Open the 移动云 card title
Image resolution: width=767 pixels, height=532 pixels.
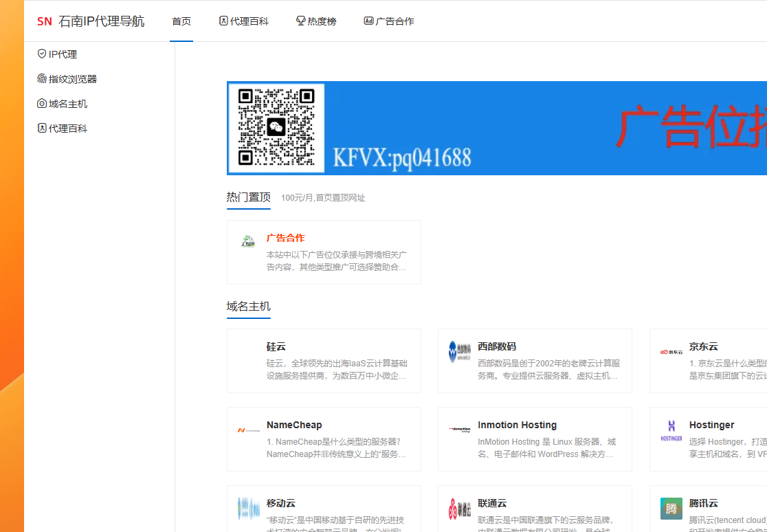coord(281,503)
